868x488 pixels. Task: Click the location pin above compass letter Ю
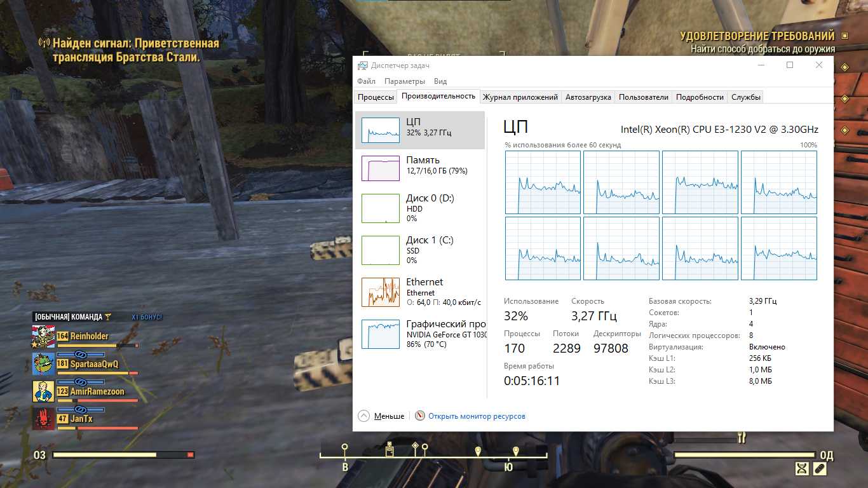click(x=515, y=451)
